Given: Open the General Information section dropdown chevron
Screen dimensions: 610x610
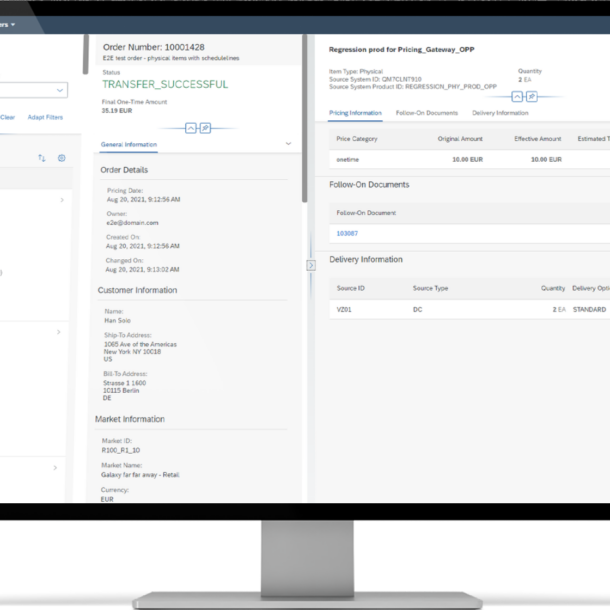Looking at the screenshot, I should click(x=288, y=144).
